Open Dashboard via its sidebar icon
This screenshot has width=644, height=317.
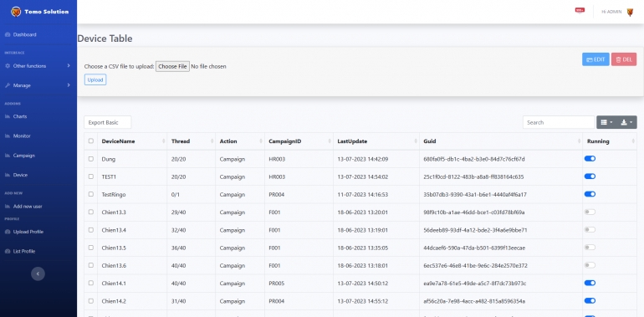8,35
